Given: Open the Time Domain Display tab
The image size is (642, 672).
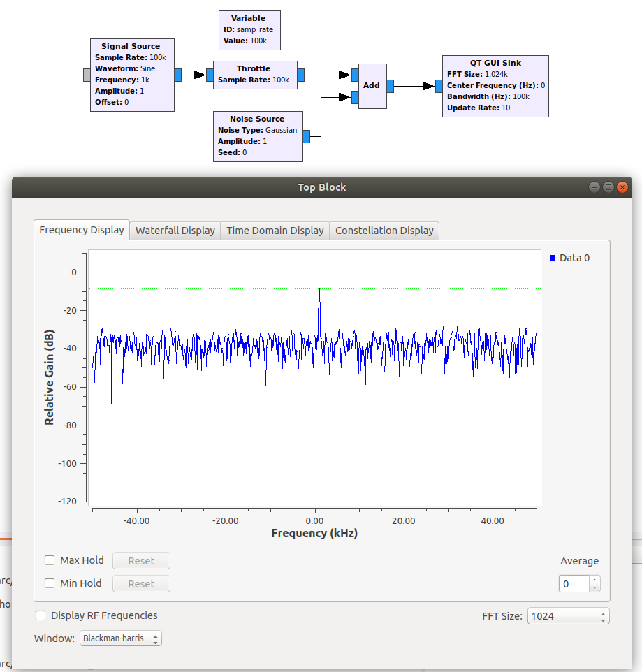Looking at the screenshot, I should [x=275, y=231].
